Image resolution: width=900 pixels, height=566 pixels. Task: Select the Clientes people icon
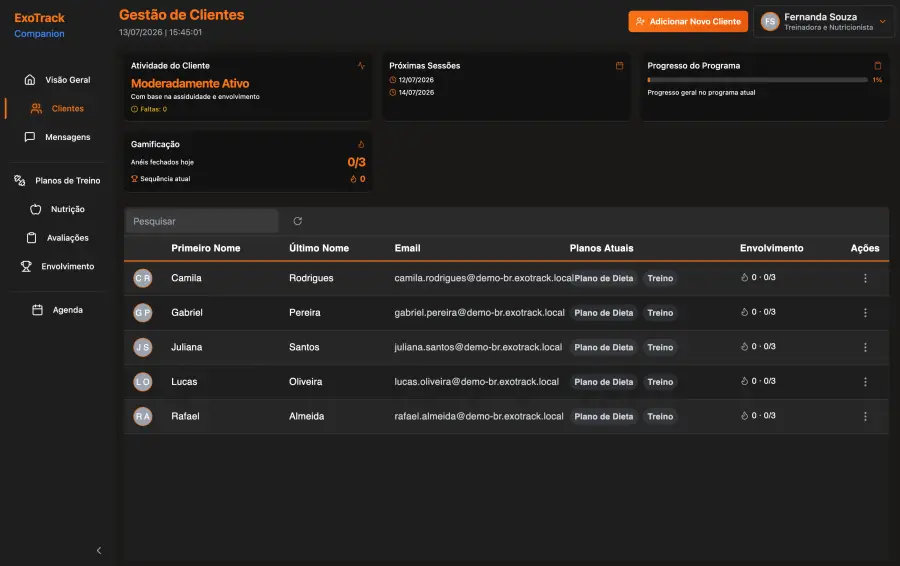coord(36,108)
